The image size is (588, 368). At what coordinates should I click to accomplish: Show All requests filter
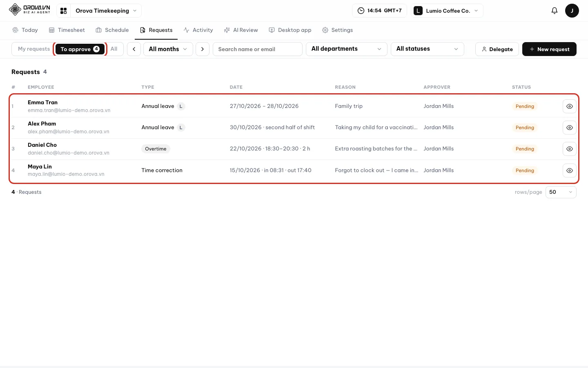(x=114, y=49)
